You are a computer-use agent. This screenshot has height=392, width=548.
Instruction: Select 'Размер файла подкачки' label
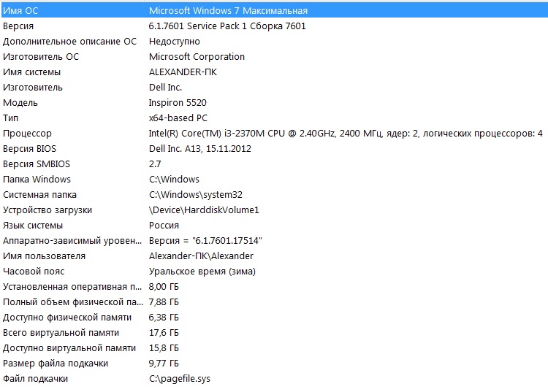pyautogui.click(x=56, y=364)
